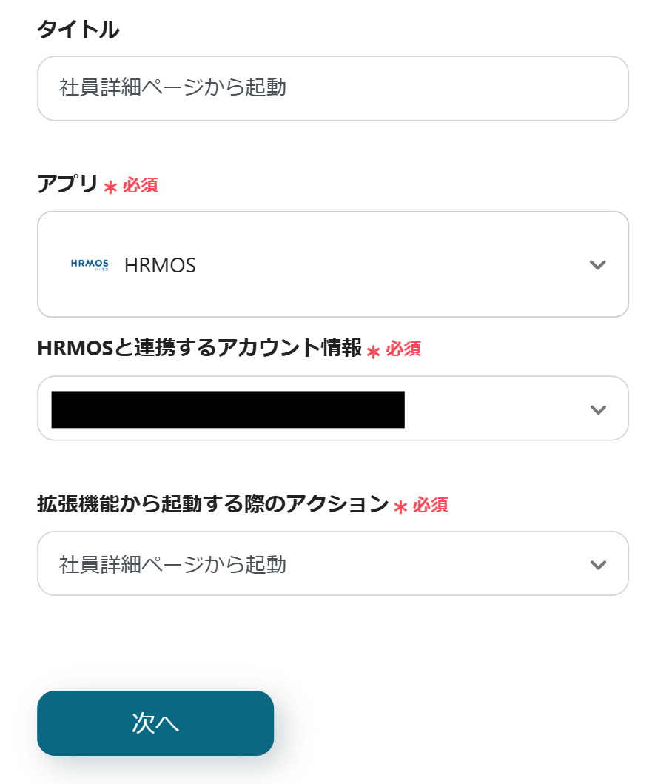Click the chevron in the アクション field
Viewport: 672px width, 784px height.
pos(598,565)
